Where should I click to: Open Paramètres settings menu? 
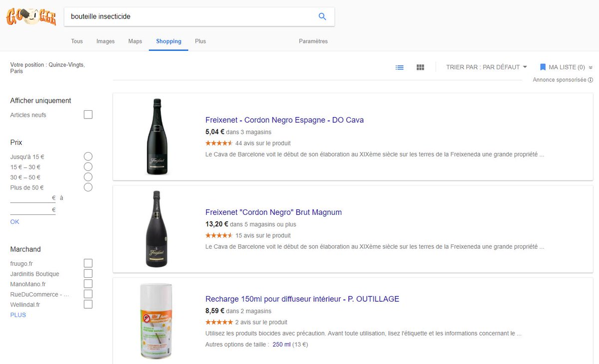(313, 41)
